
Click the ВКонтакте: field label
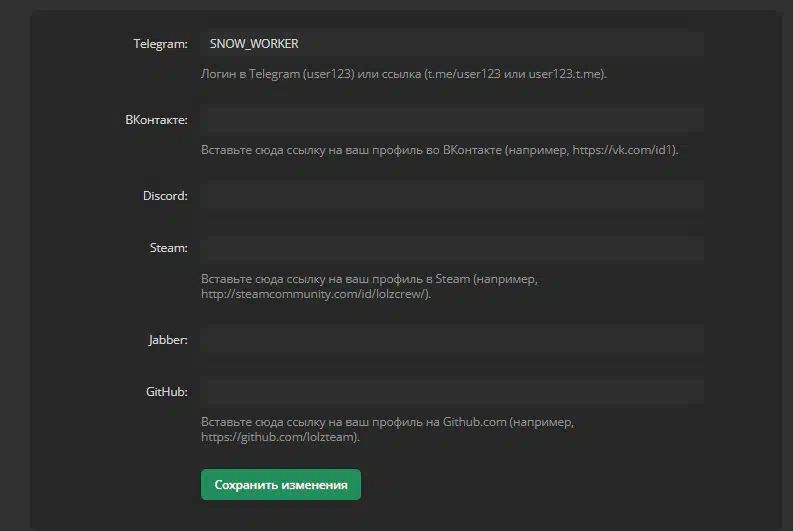tap(156, 120)
